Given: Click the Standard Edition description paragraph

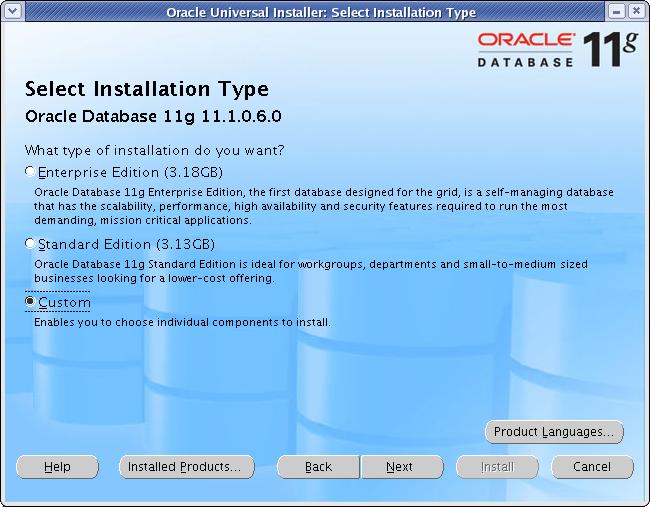Looking at the screenshot, I should (310, 271).
